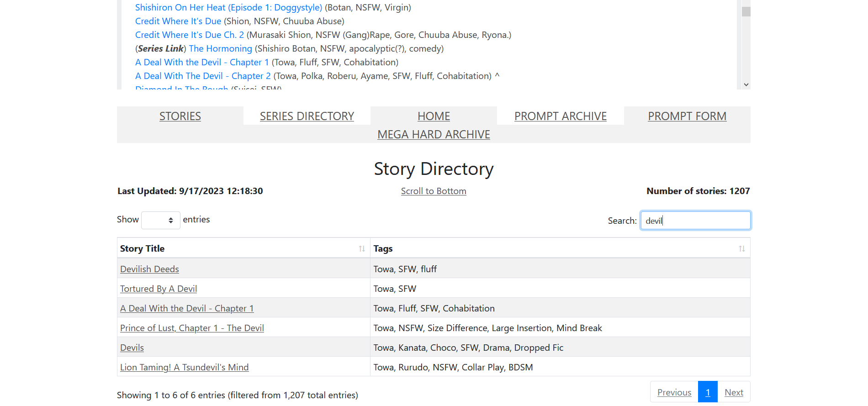Go to the Previous results page

[674, 392]
